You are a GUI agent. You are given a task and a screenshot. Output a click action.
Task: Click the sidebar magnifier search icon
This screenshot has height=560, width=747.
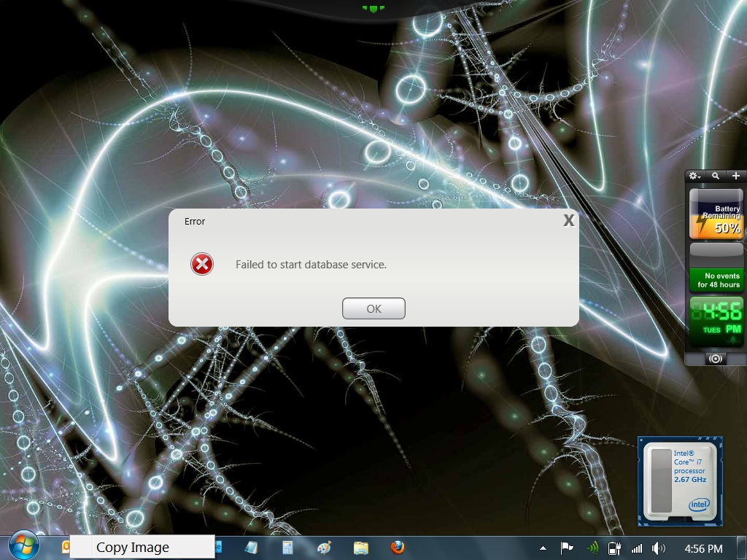tap(716, 176)
